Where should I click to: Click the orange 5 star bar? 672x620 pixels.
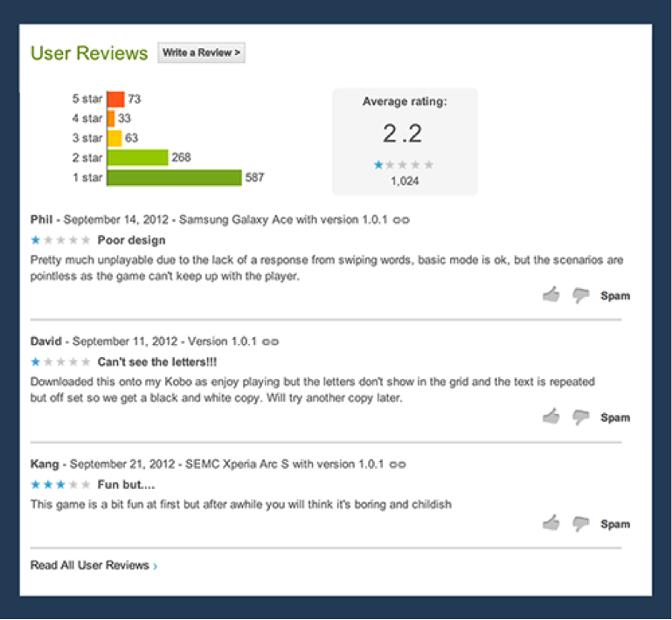115,100
